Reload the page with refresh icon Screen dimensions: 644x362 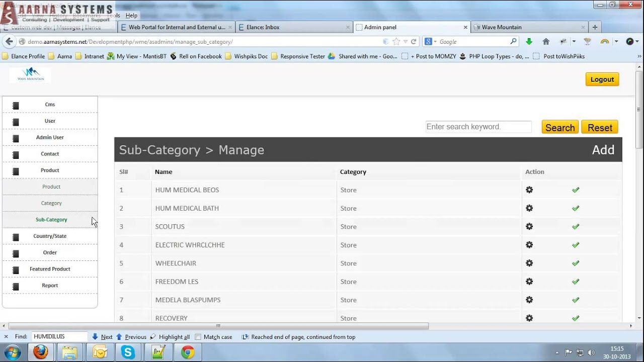[x=414, y=42]
